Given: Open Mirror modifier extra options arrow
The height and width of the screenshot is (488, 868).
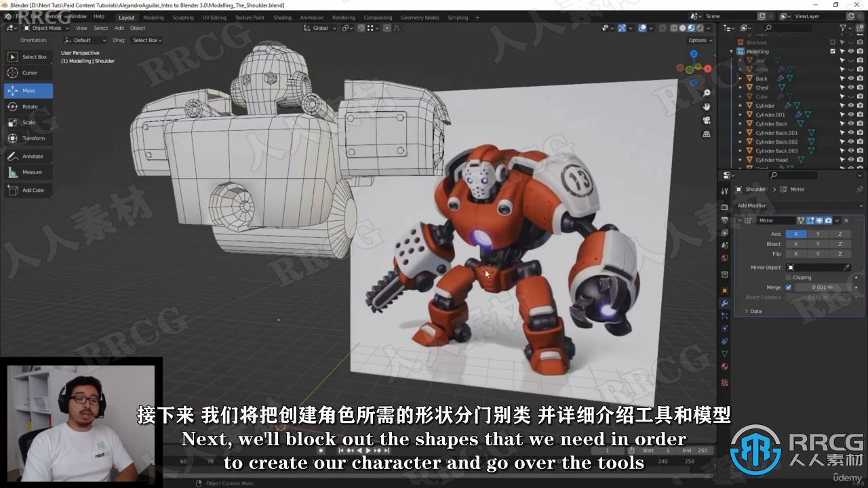Looking at the screenshot, I should click(x=837, y=220).
